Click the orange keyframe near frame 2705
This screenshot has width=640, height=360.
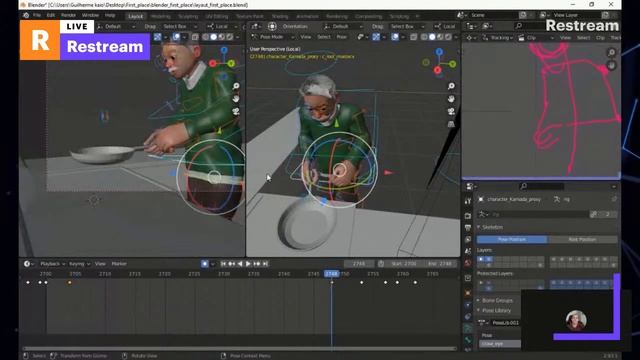tap(69, 282)
